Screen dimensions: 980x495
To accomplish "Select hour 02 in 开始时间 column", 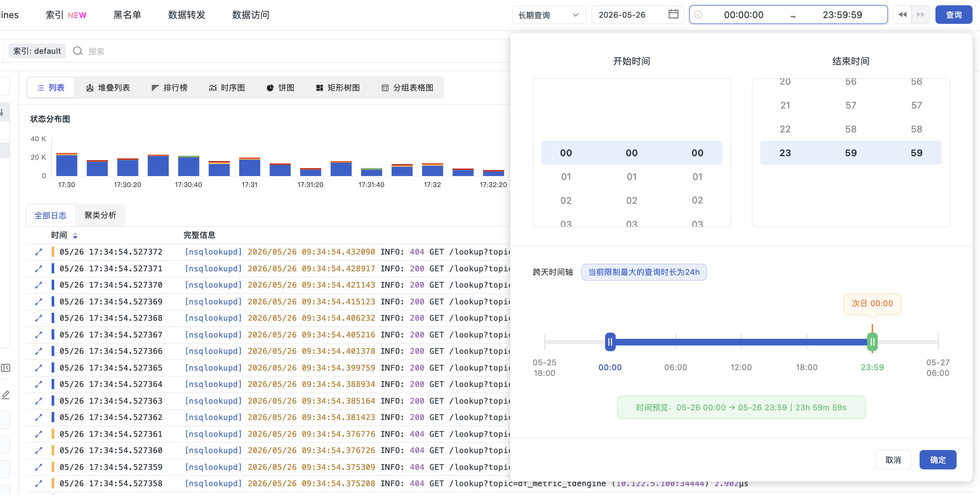I will pos(566,201).
